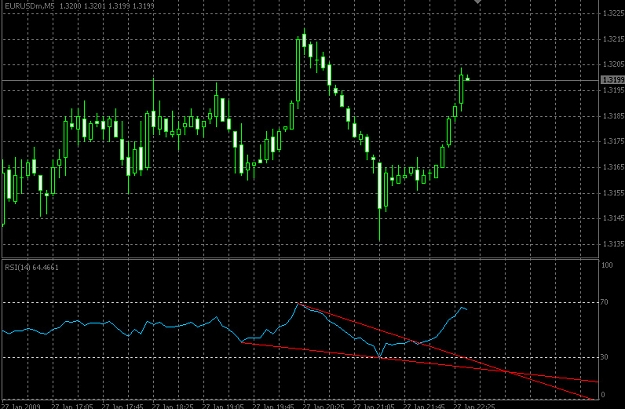Click the 1.3175 price scale label
This screenshot has width=625, height=409.
613,141
